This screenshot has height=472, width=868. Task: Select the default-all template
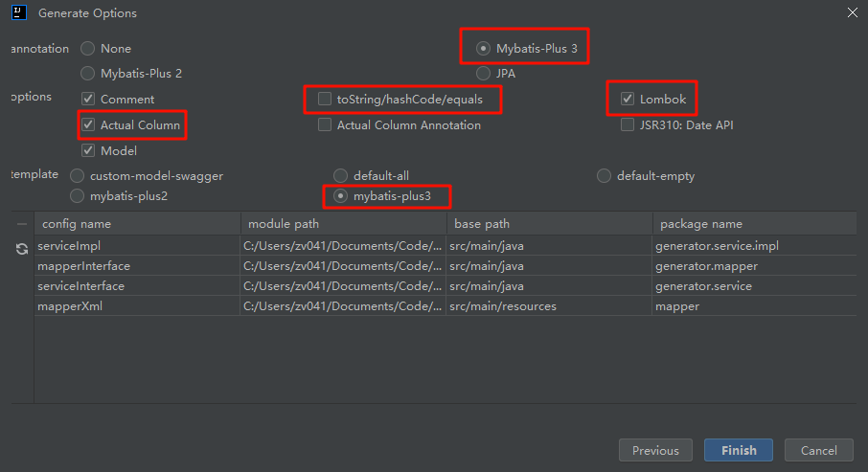(340, 176)
